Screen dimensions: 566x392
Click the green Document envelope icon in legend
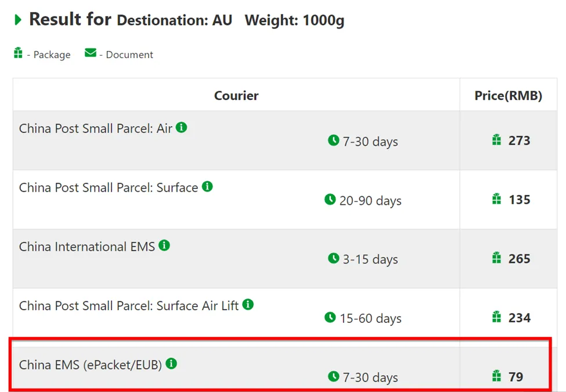tap(91, 53)
